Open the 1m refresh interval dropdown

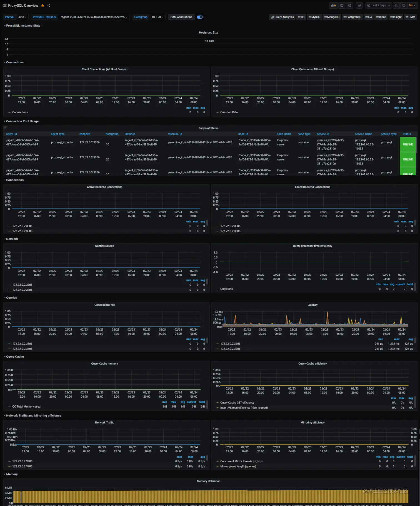click(412, 5)
